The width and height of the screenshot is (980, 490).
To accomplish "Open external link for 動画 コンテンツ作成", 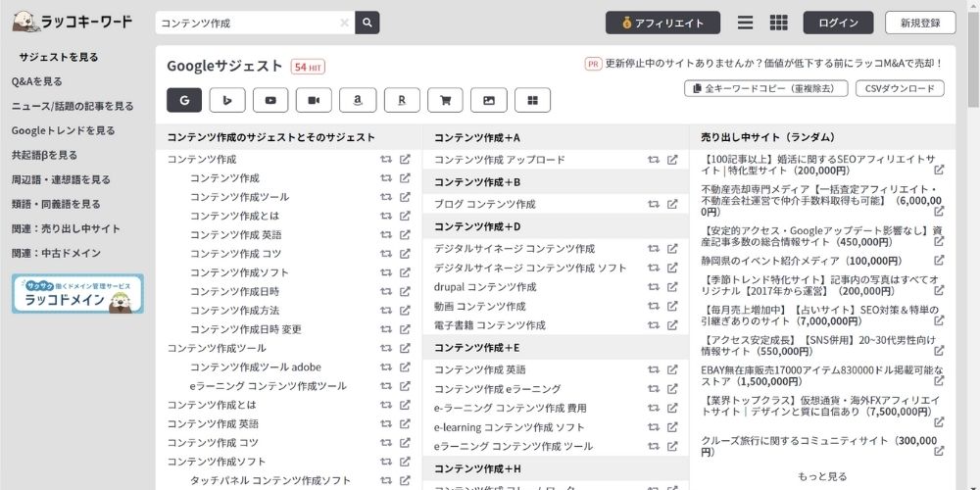I will coord(672,306).
